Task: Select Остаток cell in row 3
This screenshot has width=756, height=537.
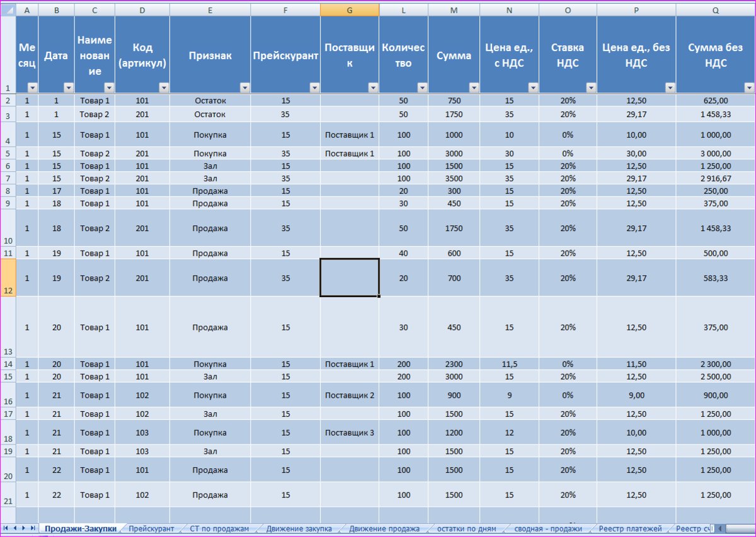Action: pos(210,114)
